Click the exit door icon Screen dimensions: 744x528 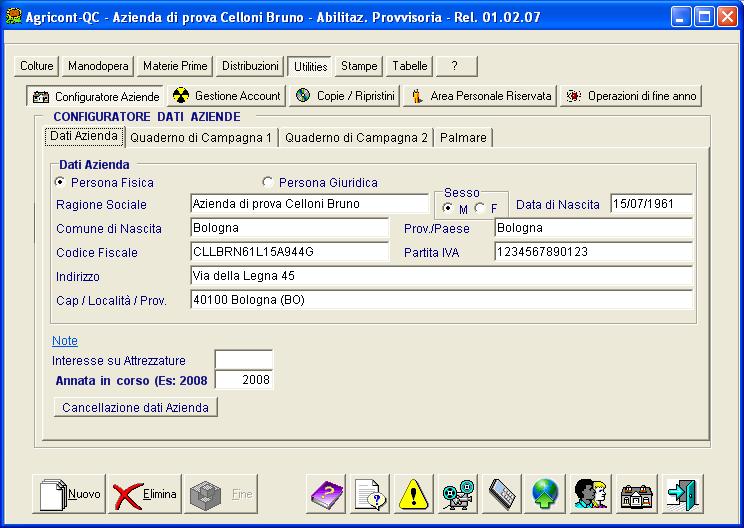point(683,494)
